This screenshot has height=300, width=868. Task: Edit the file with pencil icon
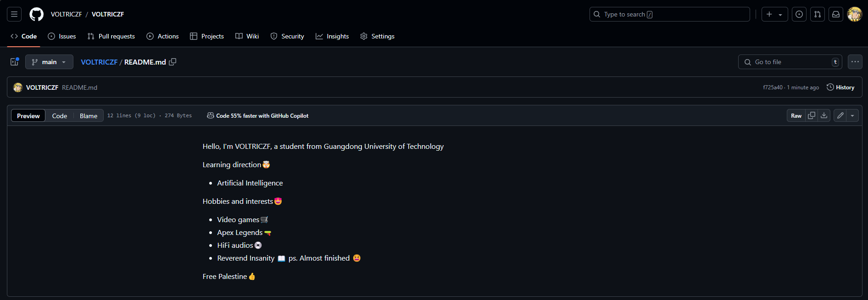coord(840,115)
